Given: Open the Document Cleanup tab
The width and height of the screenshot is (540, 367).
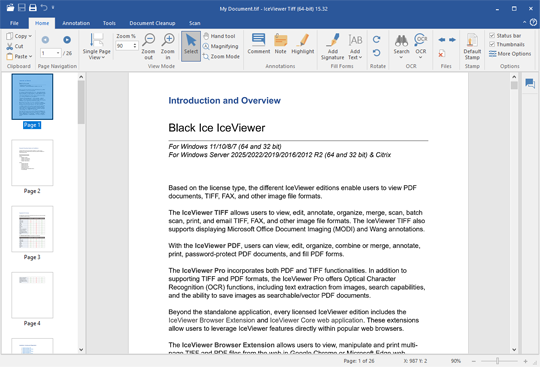Looking at the screenshot, I should point(152,23).
